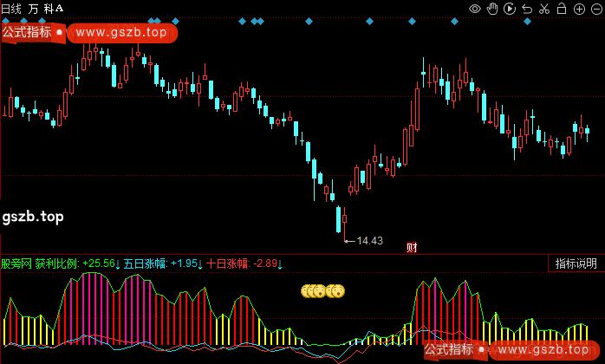Click the first blue diamond marker at top left
This screenshot has height=364, width=605.
pyautogui.click(x=4, y=20)
